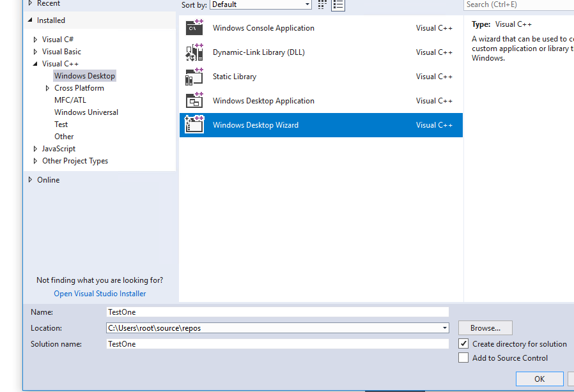Viewport: 574px width, 392px height.
Task: Click Visual C++ label on Windows Desktop Wizard row
Action: click(434, 125)
